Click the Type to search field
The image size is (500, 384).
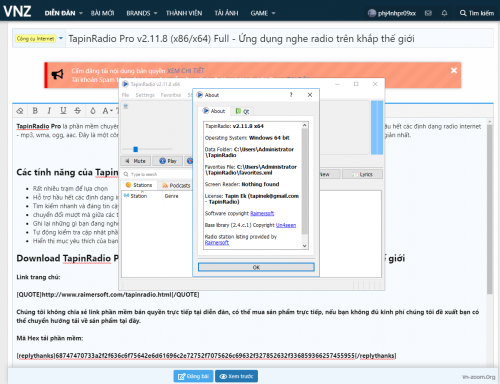coord(157,174)
